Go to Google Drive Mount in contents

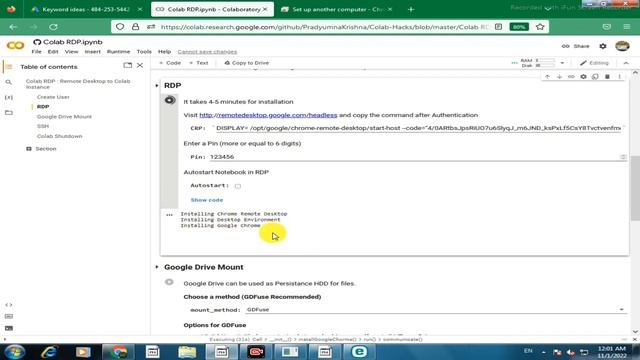coord(64,117)
